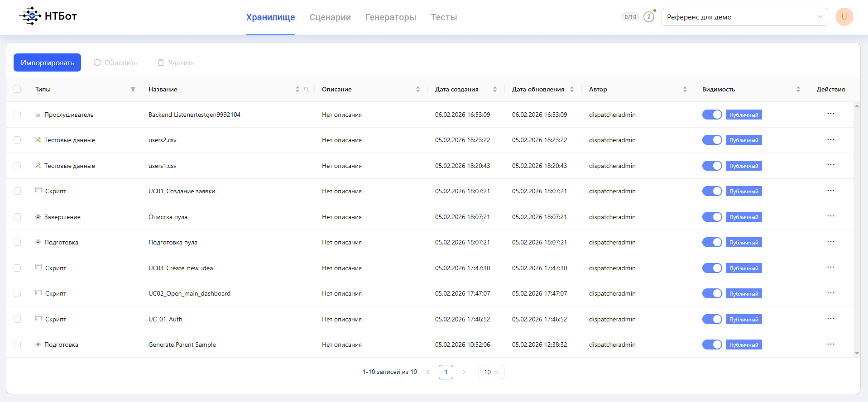Open actions menu for UC_01_Auth row
The width and height of the screenshot is (868, 402).
pos(830,319)
